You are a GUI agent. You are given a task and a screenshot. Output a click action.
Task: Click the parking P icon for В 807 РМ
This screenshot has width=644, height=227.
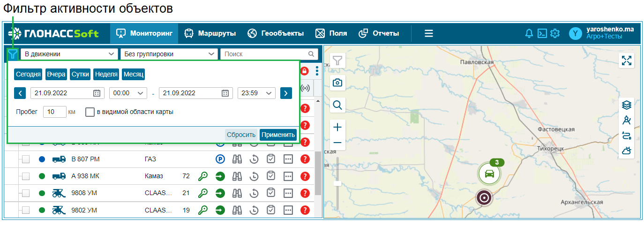pyautogui.click(x=220, y=159)
